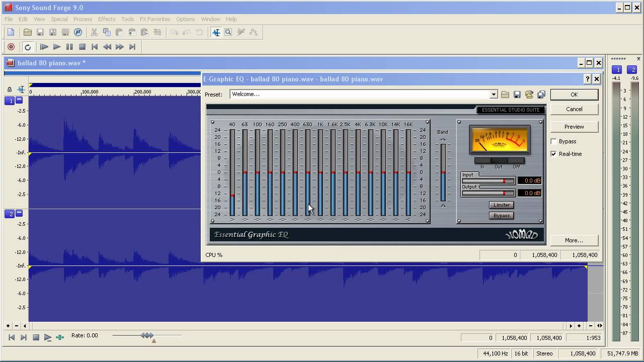Click Play All in transport toolbar

[44, 47]
